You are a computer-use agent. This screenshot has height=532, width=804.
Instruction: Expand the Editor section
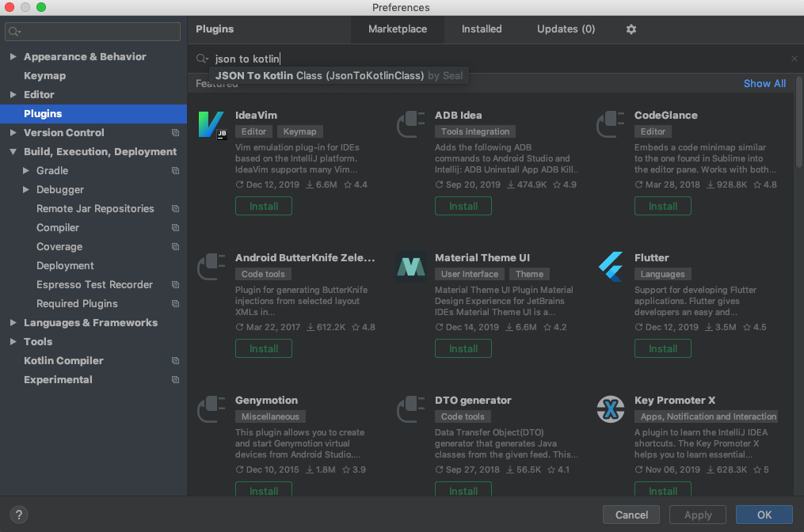(x=13, y=94)
